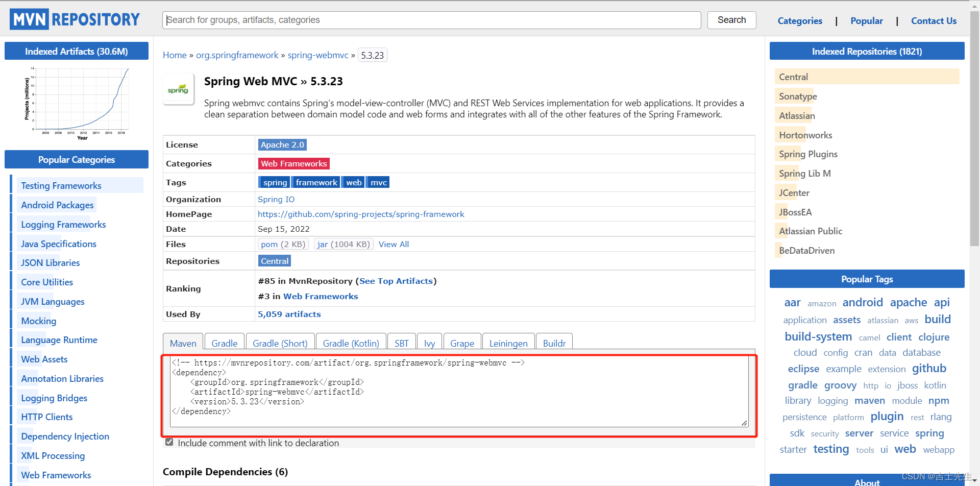Open See Top Artifacts link
The image size is (980, 486).
pos(396,281)
